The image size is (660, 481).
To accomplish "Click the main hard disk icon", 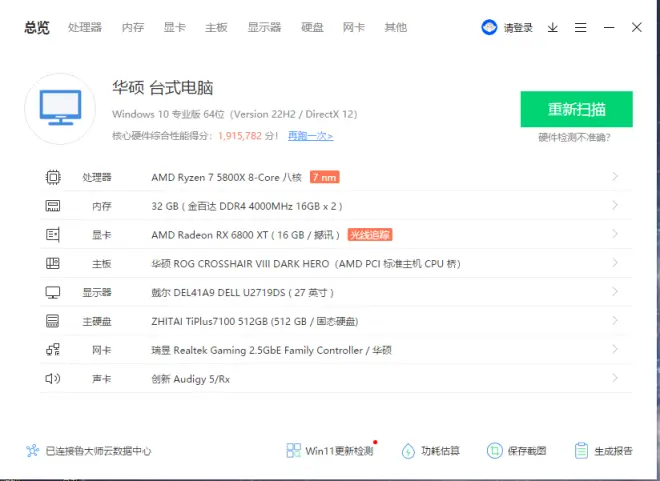I will point(53,322).
